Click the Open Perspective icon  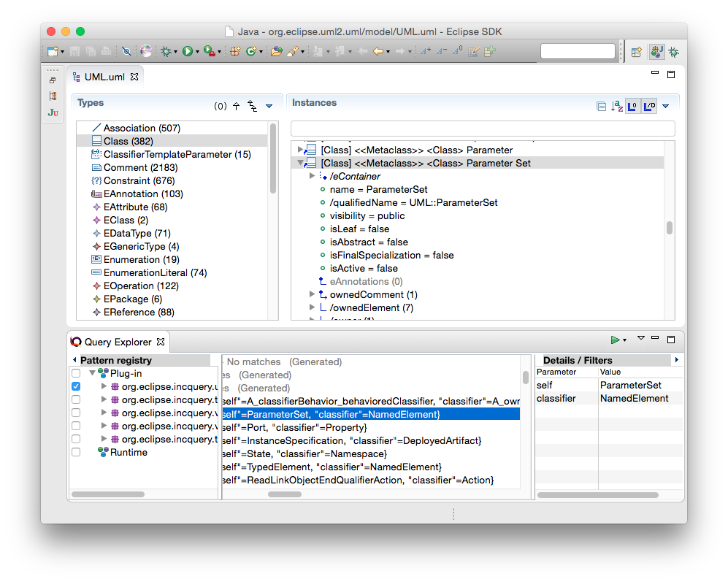[x=637, y=52]
